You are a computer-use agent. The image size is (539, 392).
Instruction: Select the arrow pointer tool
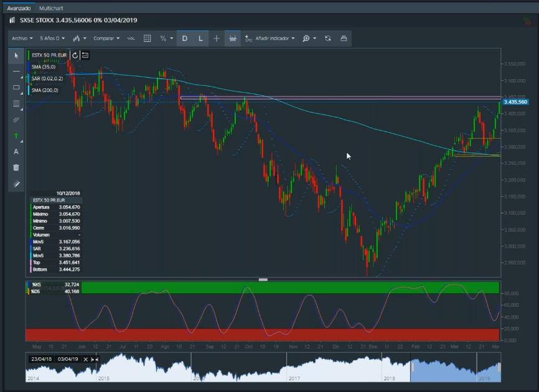point(16,55)
